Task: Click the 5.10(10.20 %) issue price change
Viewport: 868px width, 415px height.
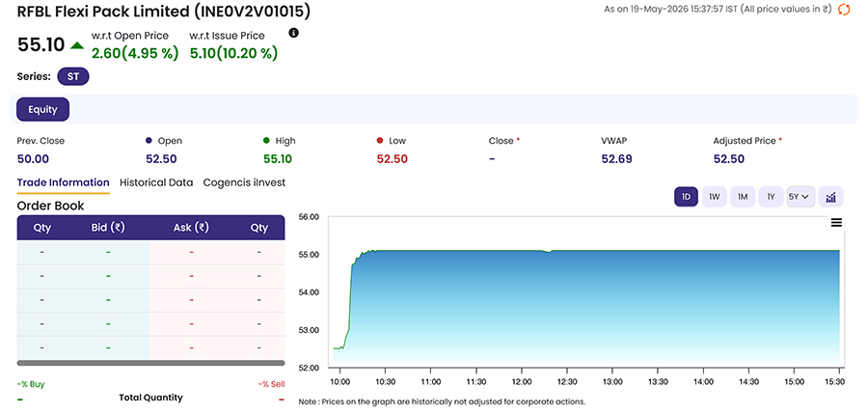Action: [233, 54]
